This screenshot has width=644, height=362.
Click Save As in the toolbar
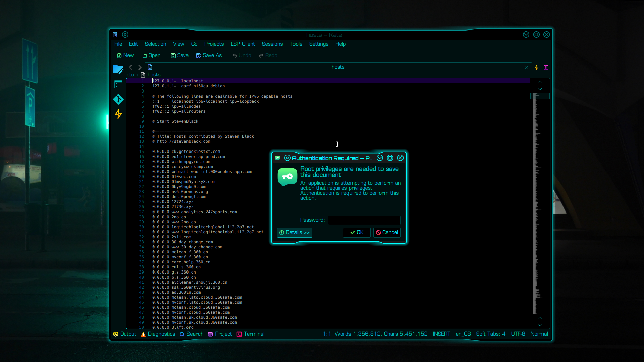coord(209,55)
